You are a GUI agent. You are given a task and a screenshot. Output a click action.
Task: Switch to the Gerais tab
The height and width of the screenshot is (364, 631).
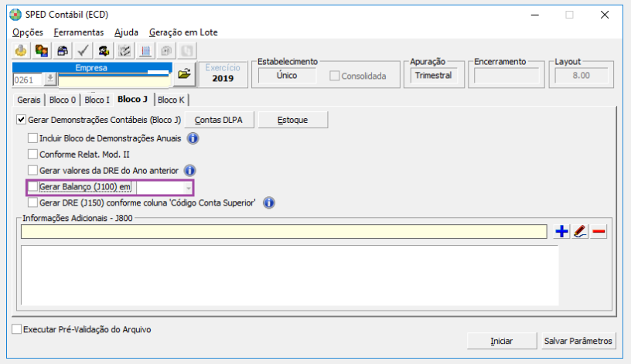coord(29,100)
